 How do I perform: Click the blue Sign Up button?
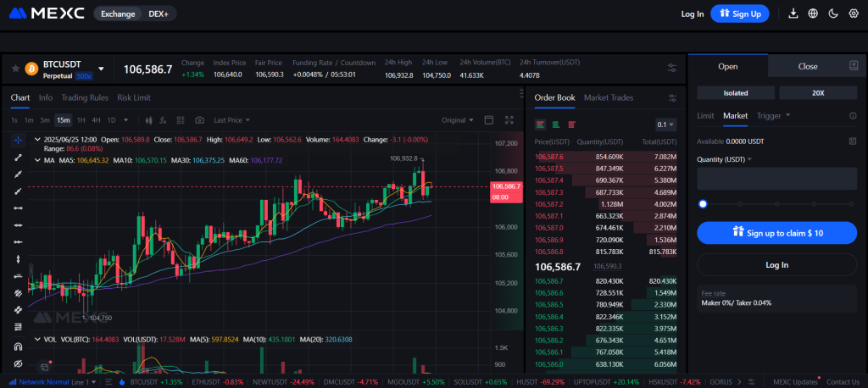click(740, 14)
